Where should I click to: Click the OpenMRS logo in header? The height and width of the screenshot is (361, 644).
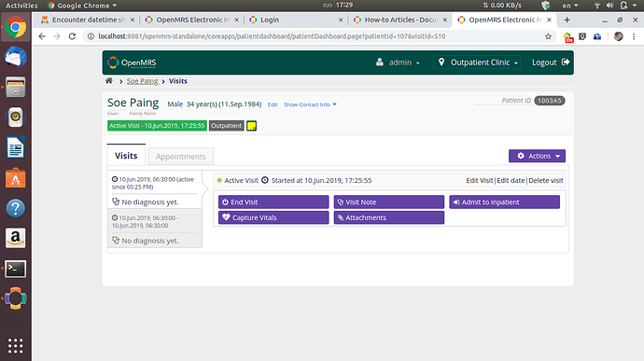click(x=132, y=62)
